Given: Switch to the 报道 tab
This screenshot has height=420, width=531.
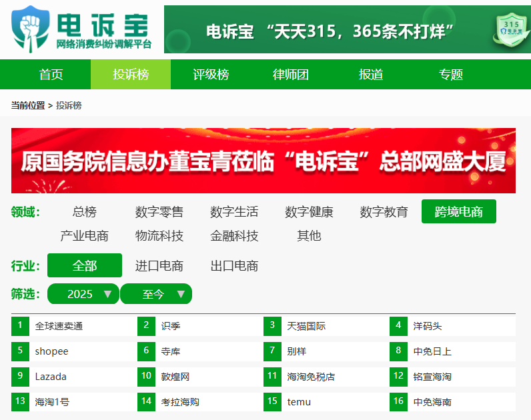Looking at the screenshot, I should (x=370, y=75).
